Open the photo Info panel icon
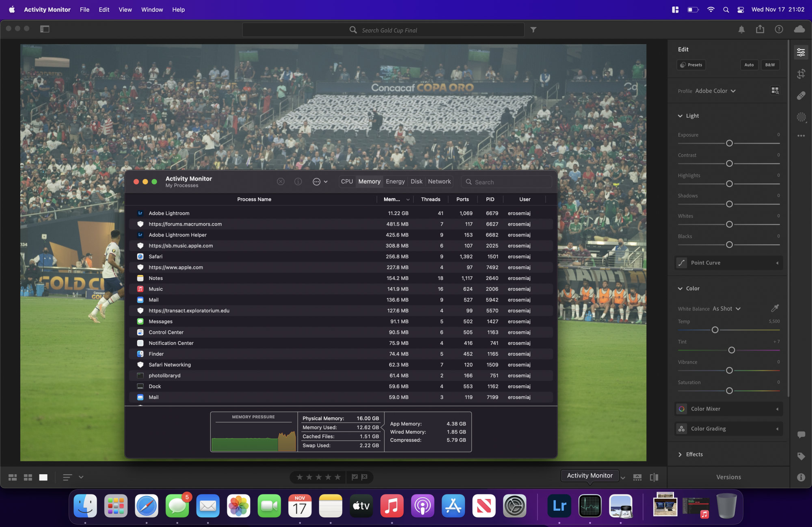 click(801, 477)
